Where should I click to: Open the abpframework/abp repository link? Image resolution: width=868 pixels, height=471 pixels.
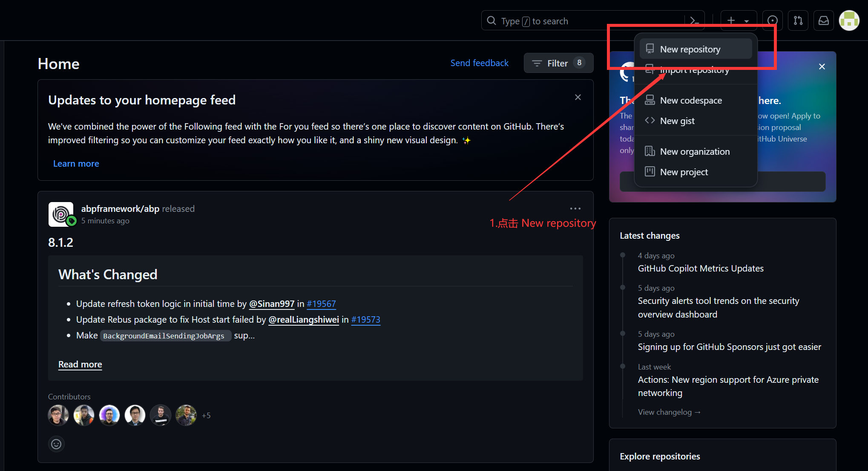120,208
